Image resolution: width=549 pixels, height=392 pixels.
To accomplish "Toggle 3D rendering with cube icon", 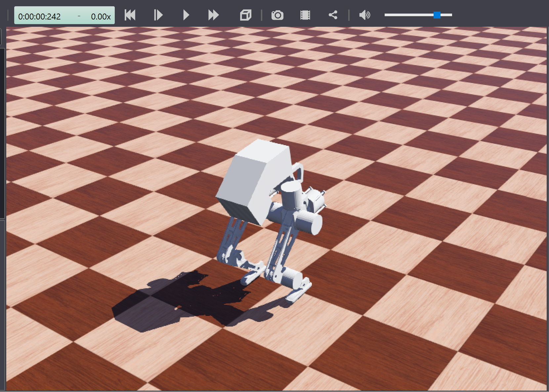I will [246, 15].
